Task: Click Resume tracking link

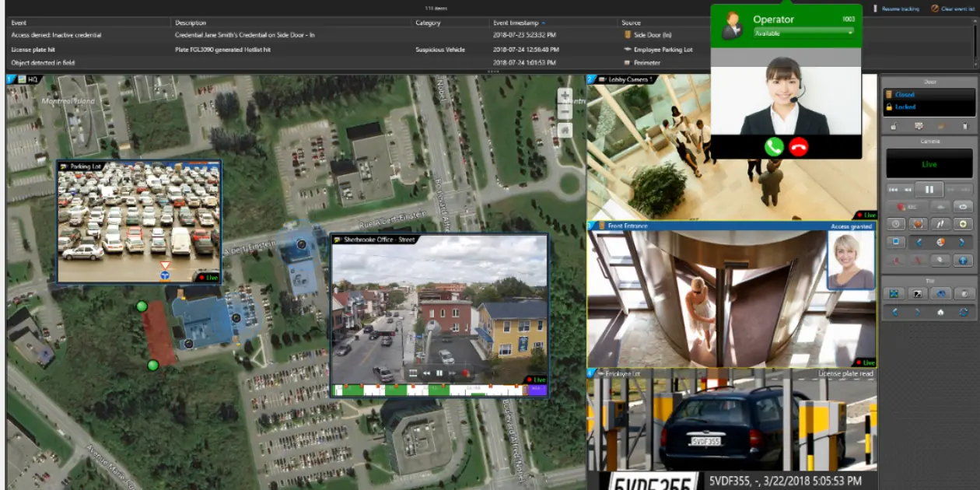Action: click(895, 9)
